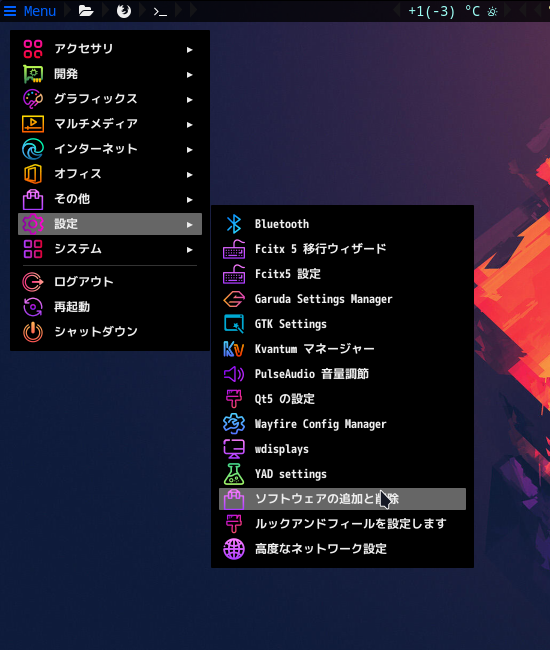Image resolution: width=550 pixels, height=650 pixels.
Task: Open the terminal icon in the panel
Action: [x=160, y=12]
